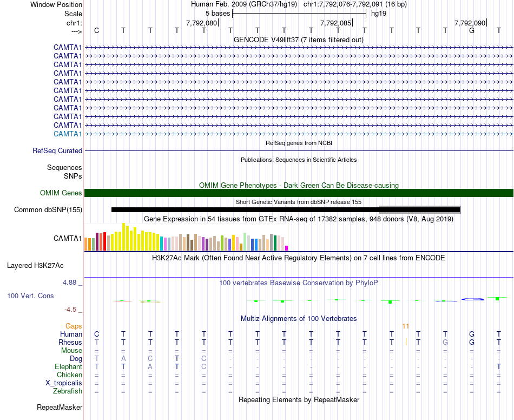
Task: Click the Scale label
Action: click(73, 14)
